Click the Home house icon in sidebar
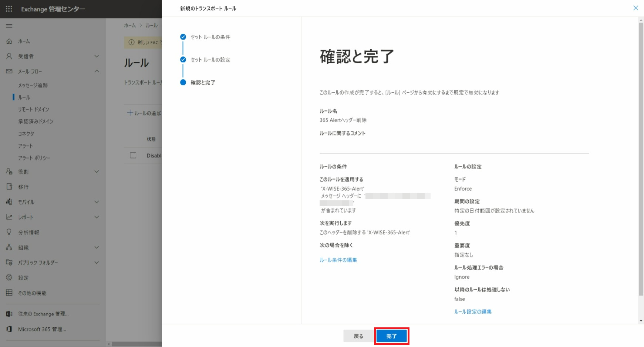This screenshot has height=347, width=644. pyautogui.click(x=9, y=41)
